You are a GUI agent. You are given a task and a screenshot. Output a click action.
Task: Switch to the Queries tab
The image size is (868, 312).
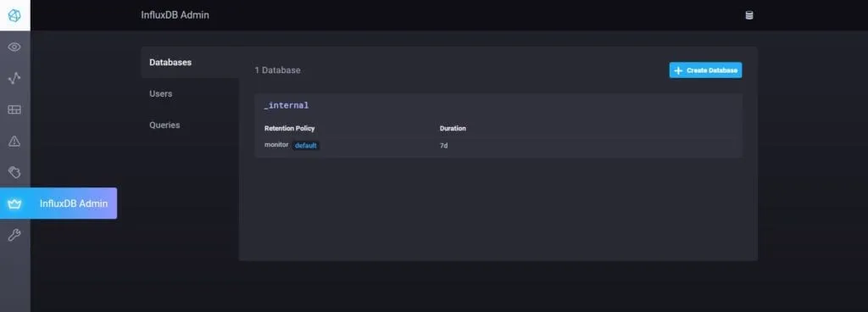pyautogui.click(x=190, y=125)
